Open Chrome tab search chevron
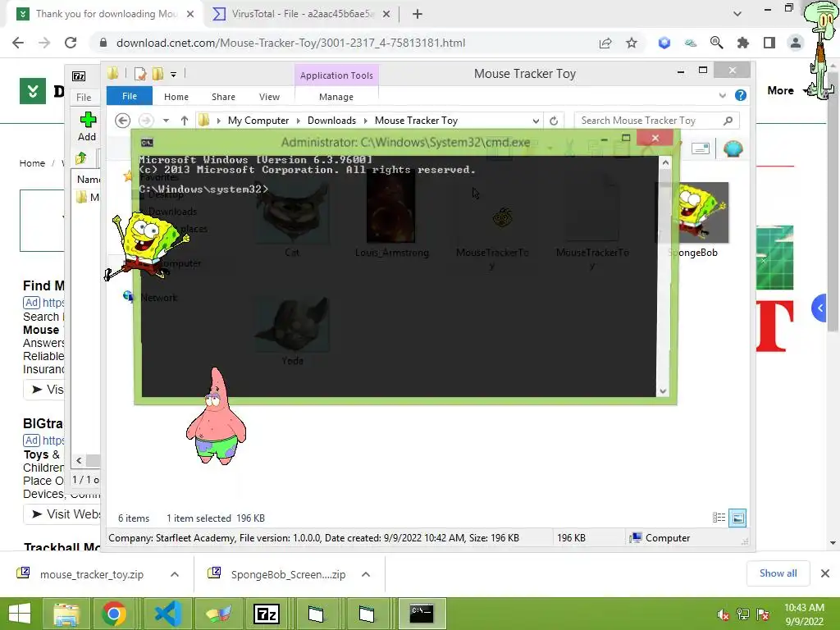The height and width of the screenshot is (630, 840). 737,14
